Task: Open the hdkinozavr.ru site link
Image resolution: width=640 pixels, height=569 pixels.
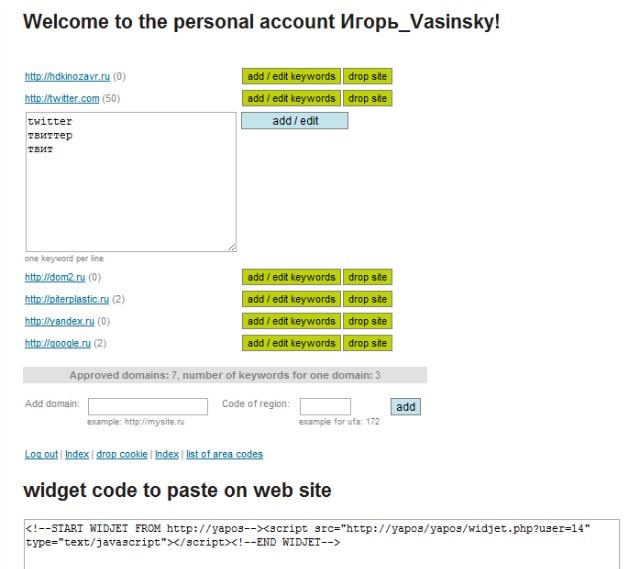Action: 67,76
